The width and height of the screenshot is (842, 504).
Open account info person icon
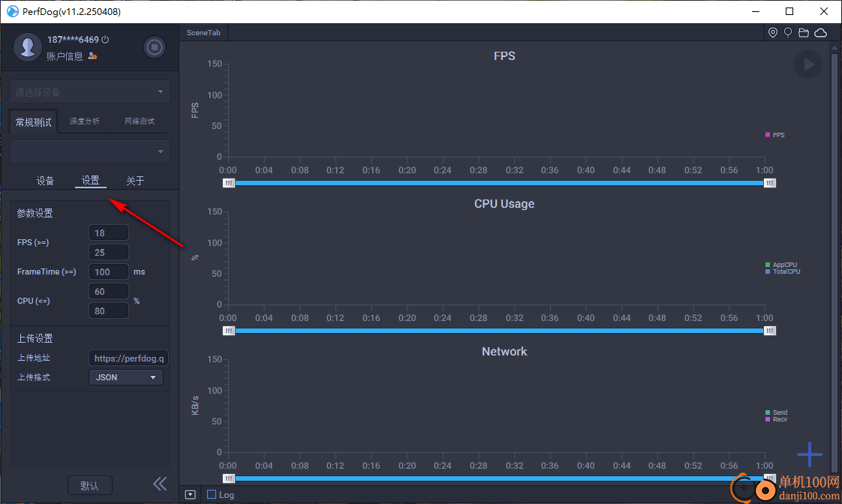pyautogui.click(x=92, y=55)
